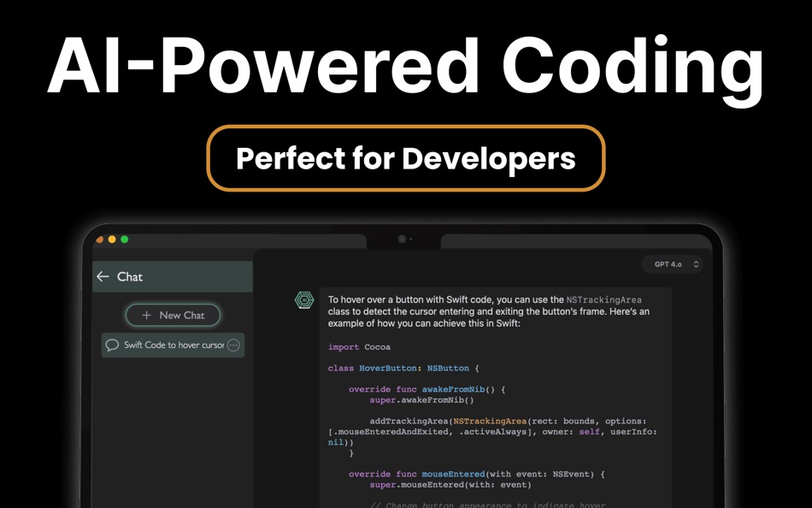Click the NSTrackingArea inline code in the reply
Viewport: 812px width, 508px height.
tap(603, 299)
